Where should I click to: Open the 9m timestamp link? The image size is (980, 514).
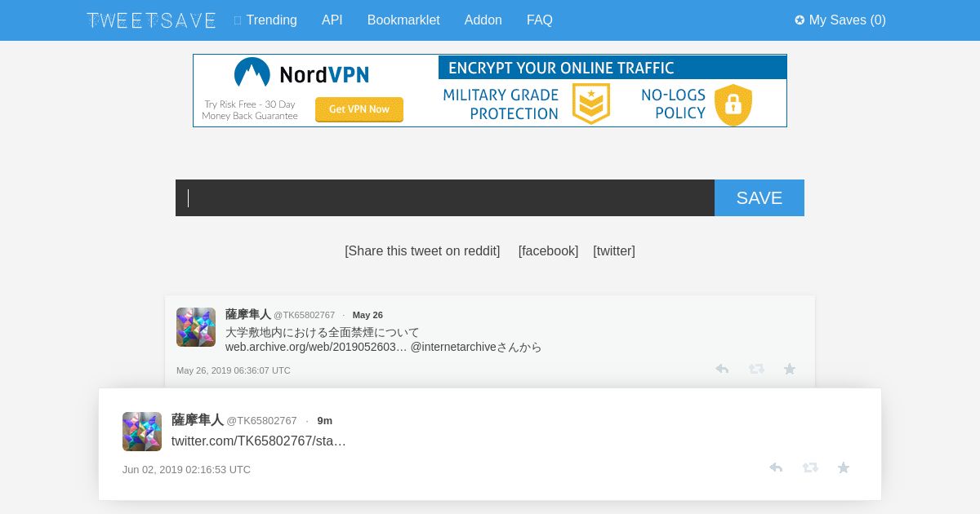325,421
